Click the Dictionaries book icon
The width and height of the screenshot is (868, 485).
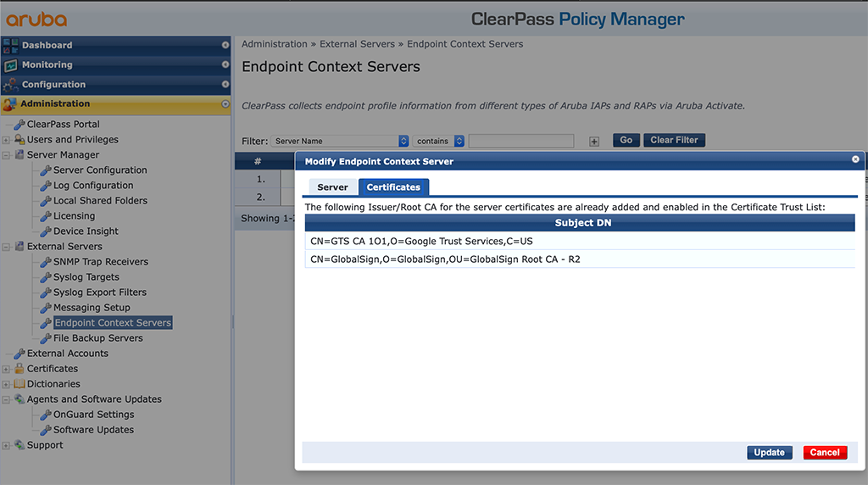click(x=19, y=384)
